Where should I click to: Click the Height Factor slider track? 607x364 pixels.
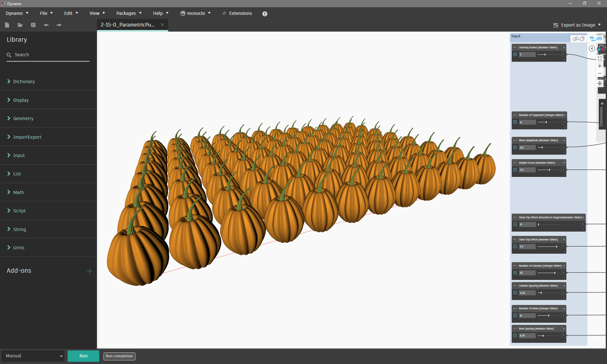(x=549, y=170)
